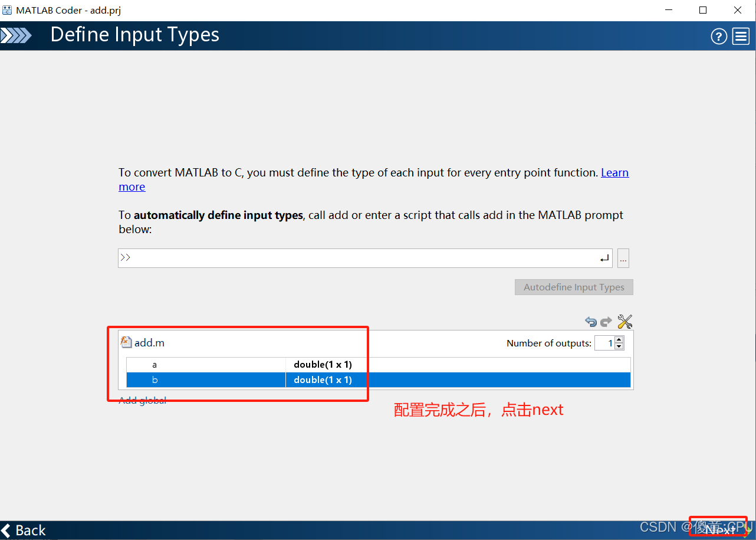Click into the MATLAB prompt input field
This screenshot has width=756, height=540.
point(365,258)
